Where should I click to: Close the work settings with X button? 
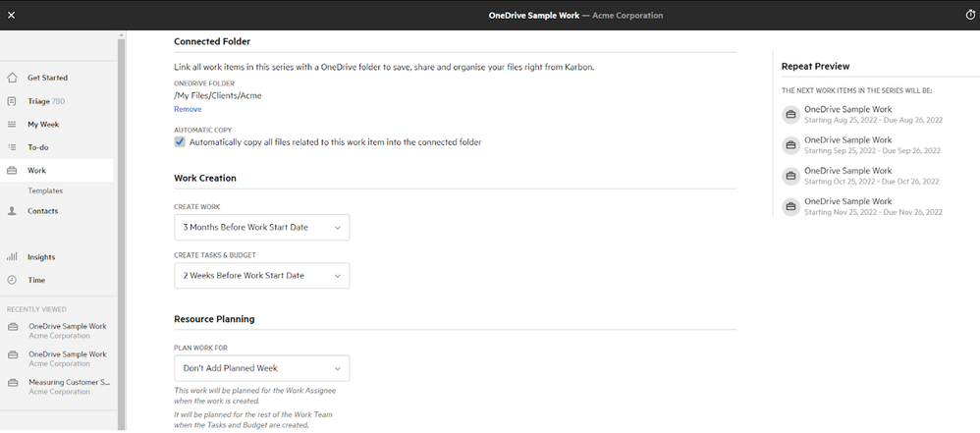[x=11, y=15]
